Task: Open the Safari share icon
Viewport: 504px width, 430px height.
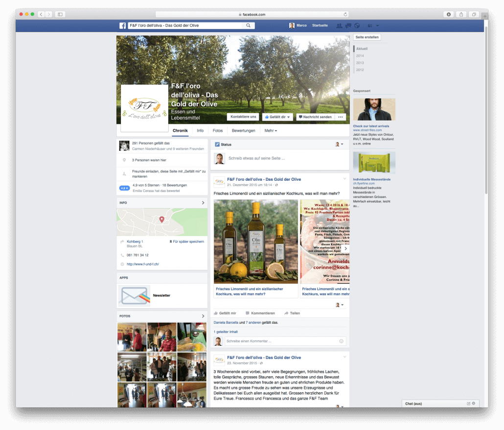Action: [461, 14]
